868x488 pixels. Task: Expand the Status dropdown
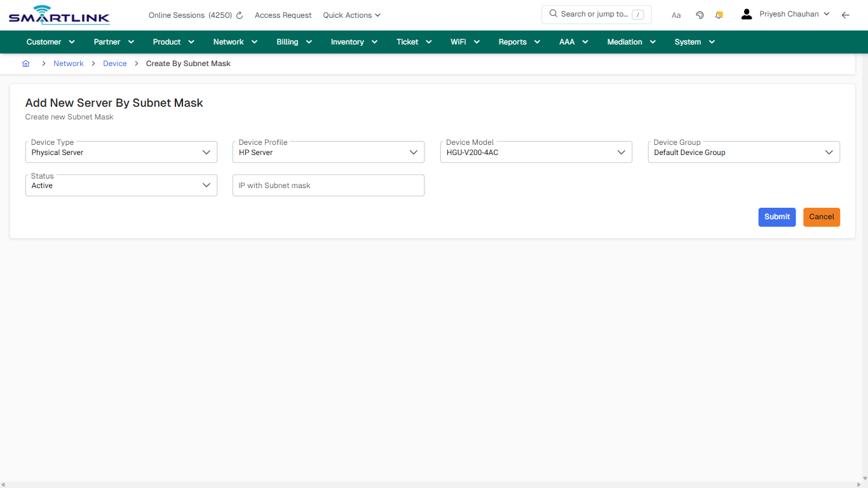[206, 185]
